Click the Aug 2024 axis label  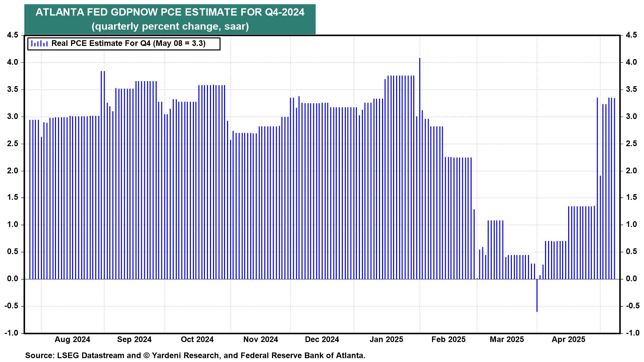click(72, 340)
